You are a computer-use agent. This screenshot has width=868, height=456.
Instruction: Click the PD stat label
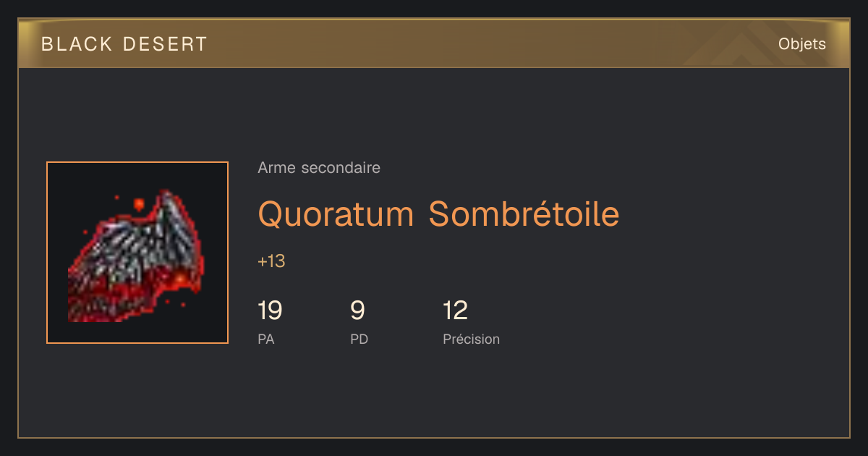tap(359, 339)
